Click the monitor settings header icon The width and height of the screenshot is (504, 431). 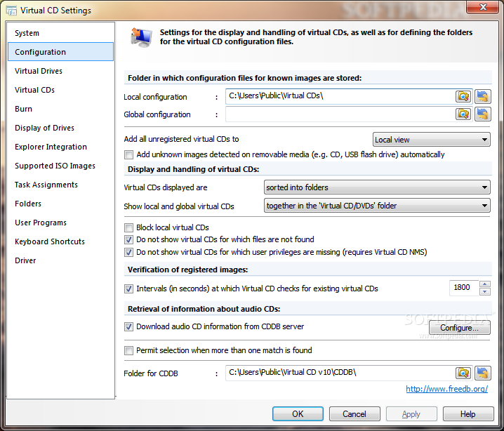(x=141, y=37)
